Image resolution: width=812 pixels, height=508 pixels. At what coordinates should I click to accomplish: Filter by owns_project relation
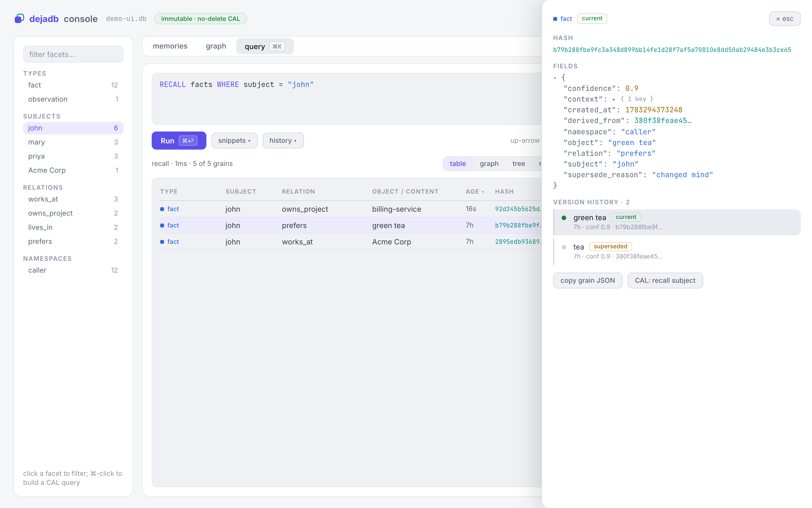(73, 213)
